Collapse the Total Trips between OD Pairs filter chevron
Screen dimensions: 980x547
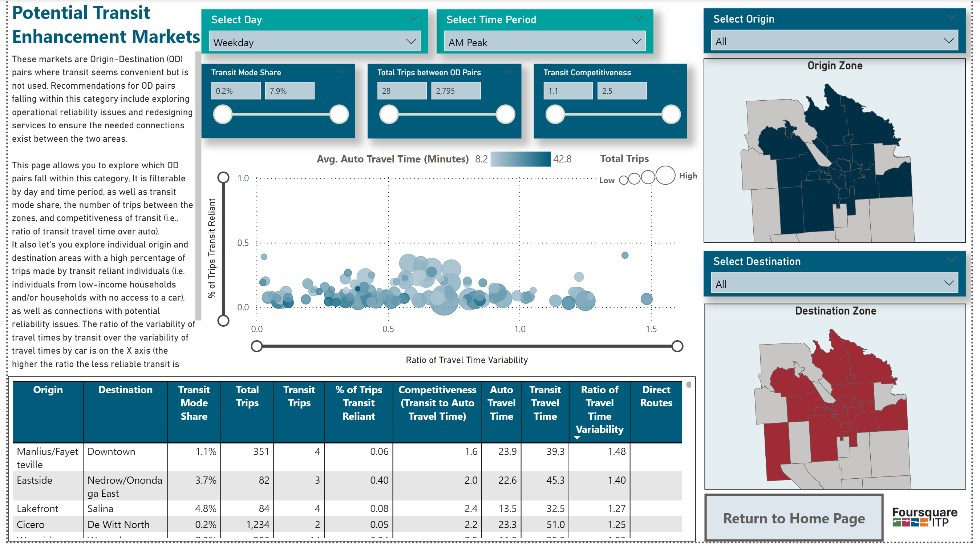click(x=508, y=71)
